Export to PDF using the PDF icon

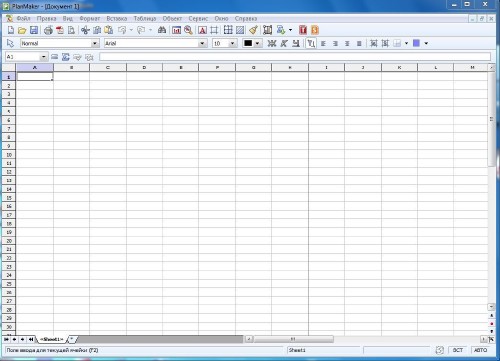(60, 30)
